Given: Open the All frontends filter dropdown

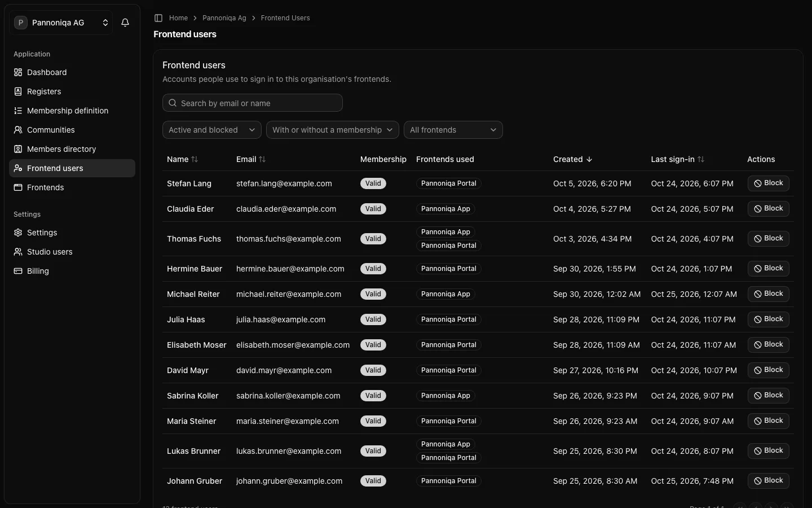Looking at the screenshot, I should point(453,130).
